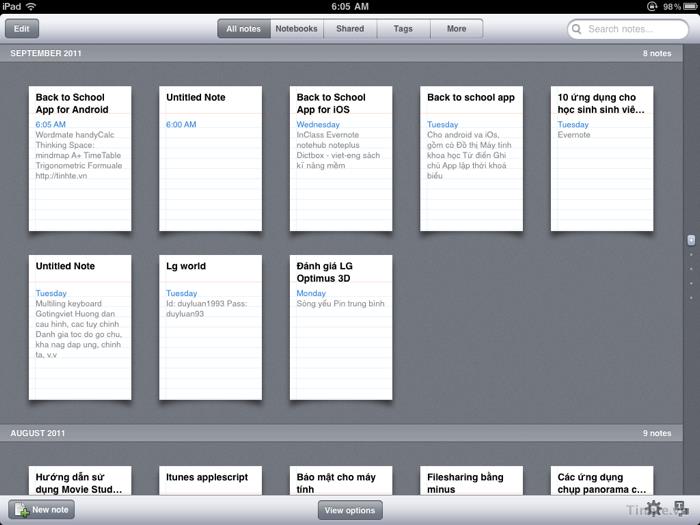The height and width of the screenshot is (525, 700).
Task: Open note Back to School App for iOS
Action: point(341,158)
